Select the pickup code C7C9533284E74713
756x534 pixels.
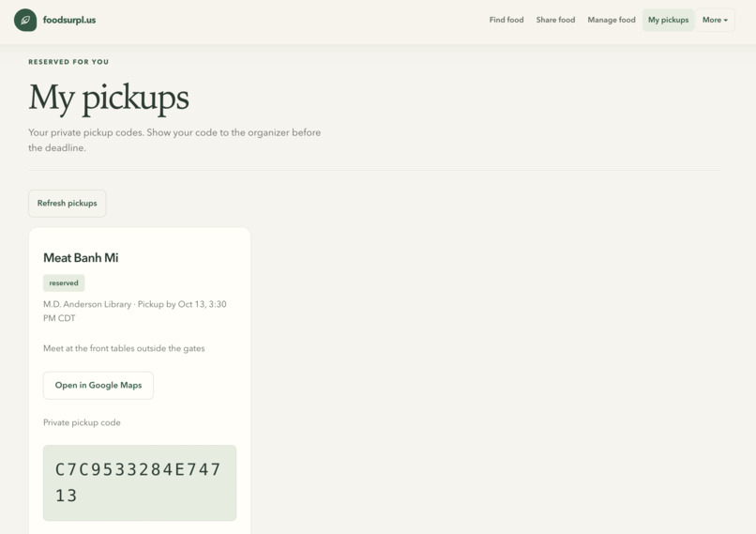click(x=140, y=482)
